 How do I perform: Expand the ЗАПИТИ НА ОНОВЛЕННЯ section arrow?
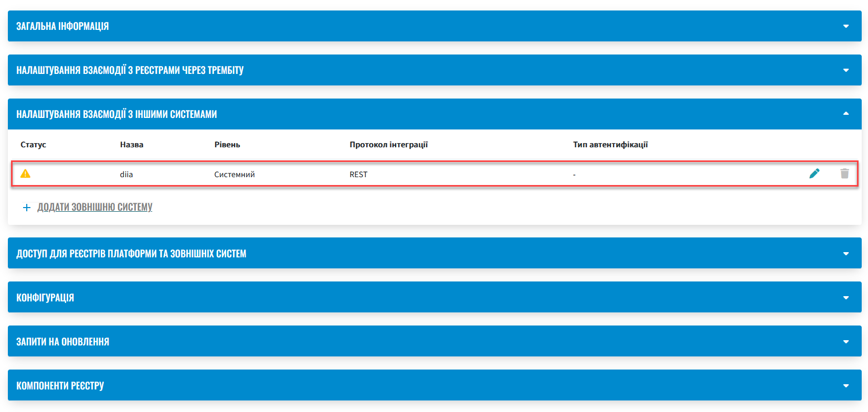846,342
